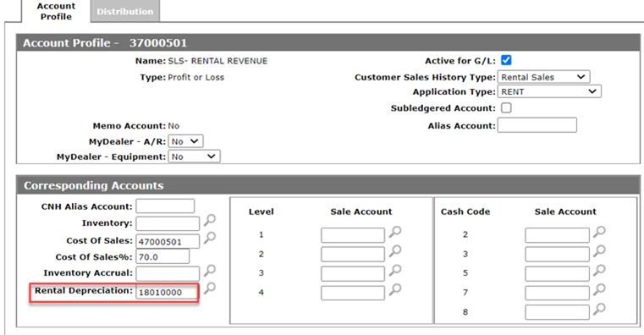The height and width of the screenshot is (335, 644).
Task: Switch to the Distribution tab
Action: point(125,12)
